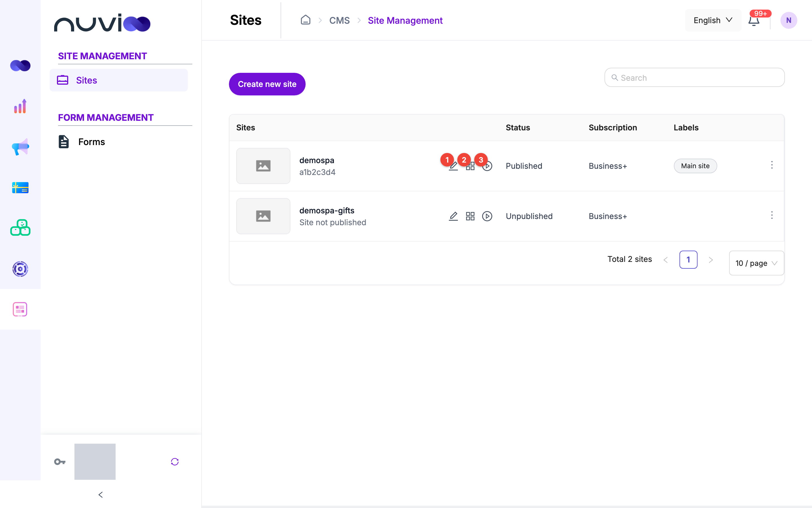Click the Published status of demospa
Image resolution: width=812 pixels, height=508 pixels.
(x=524, y=166)
